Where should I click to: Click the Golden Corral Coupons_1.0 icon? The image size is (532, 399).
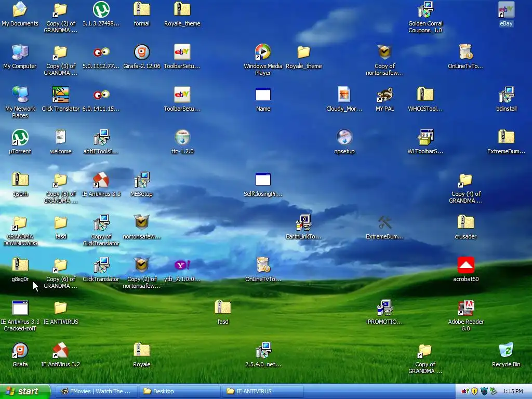click(425, 9)
